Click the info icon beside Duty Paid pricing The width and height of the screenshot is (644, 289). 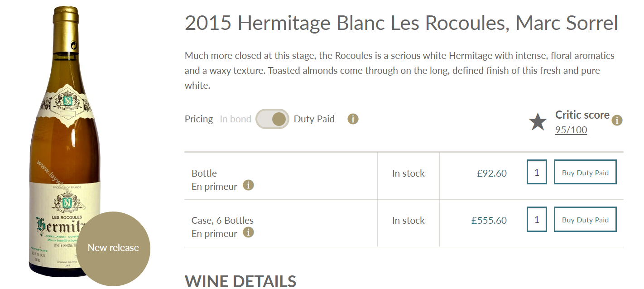[353, 119]
